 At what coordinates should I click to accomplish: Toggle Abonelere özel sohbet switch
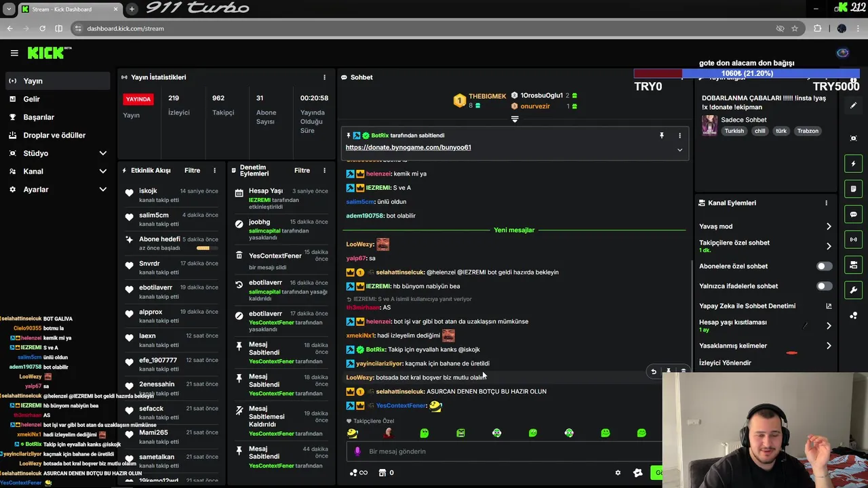pyautogui.click(x=824, y=266)
